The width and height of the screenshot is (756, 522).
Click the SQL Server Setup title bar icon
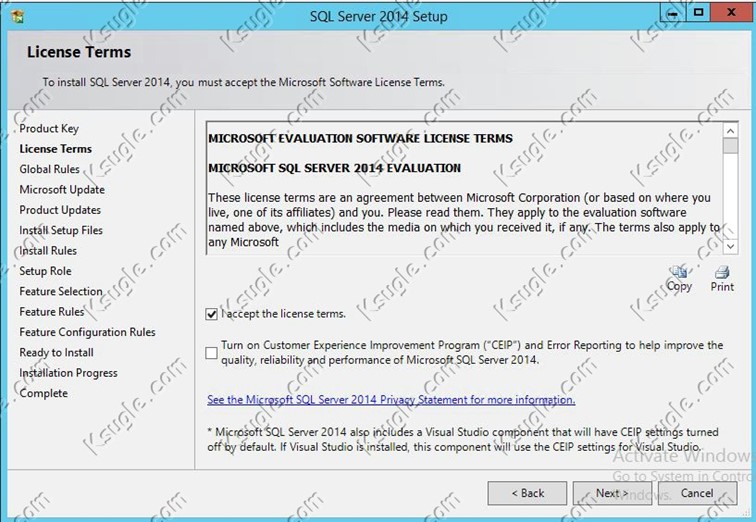click(x=18, y=16)
